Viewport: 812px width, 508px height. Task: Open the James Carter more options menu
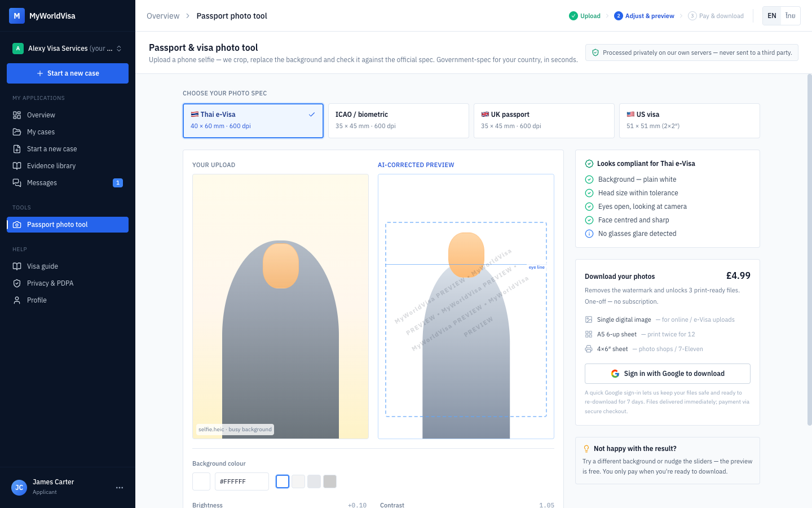pos(120,488)
